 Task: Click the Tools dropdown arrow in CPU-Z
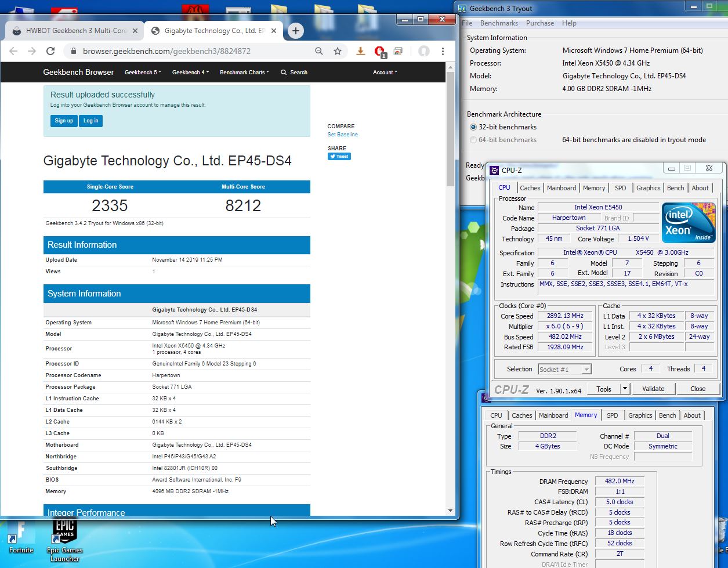tap(625, 389)
